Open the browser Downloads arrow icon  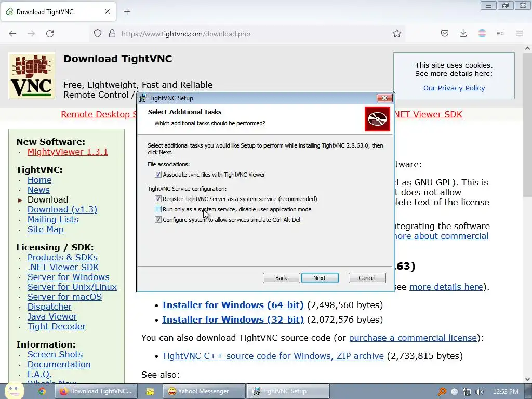(463, 33)
